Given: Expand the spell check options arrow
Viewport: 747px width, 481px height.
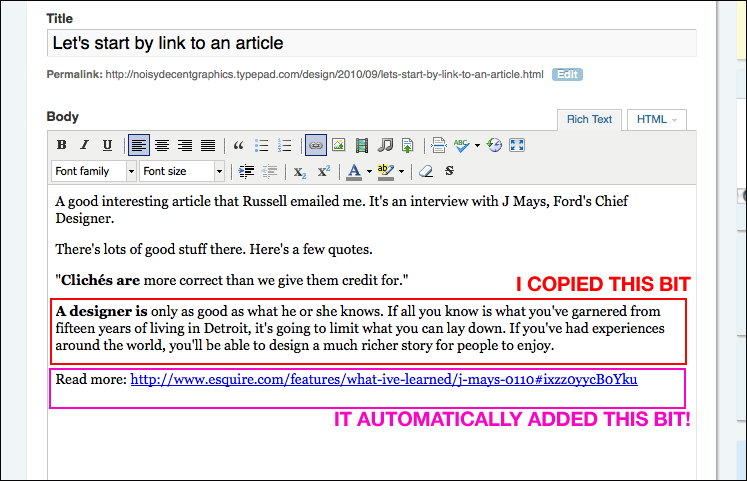Looking at the screenshot, I should click(x=477, y=145).
